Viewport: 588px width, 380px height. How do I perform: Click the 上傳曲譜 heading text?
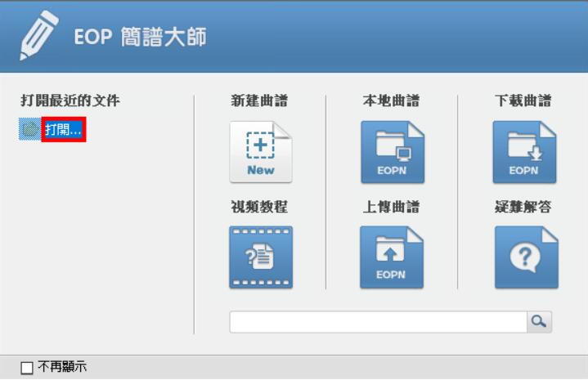click(391, 207)
